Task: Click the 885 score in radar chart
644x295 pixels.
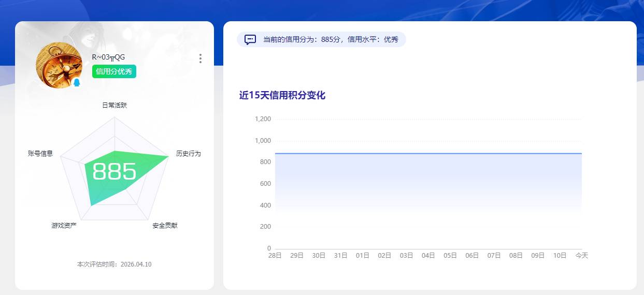Action: (x=115, y=172)
